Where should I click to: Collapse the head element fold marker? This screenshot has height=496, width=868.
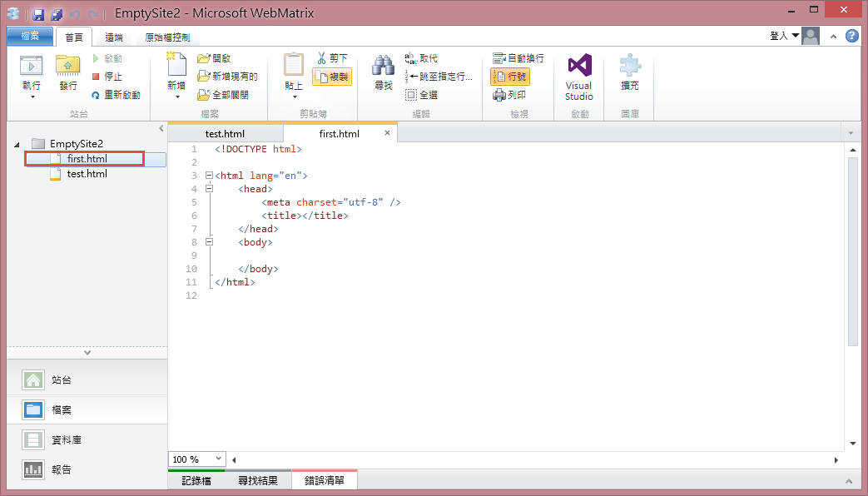coord(209,189)
